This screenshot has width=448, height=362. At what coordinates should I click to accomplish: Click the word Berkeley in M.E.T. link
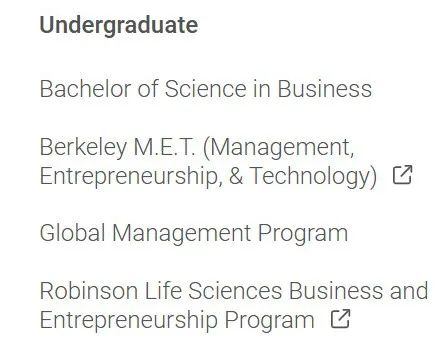point(83,148)
